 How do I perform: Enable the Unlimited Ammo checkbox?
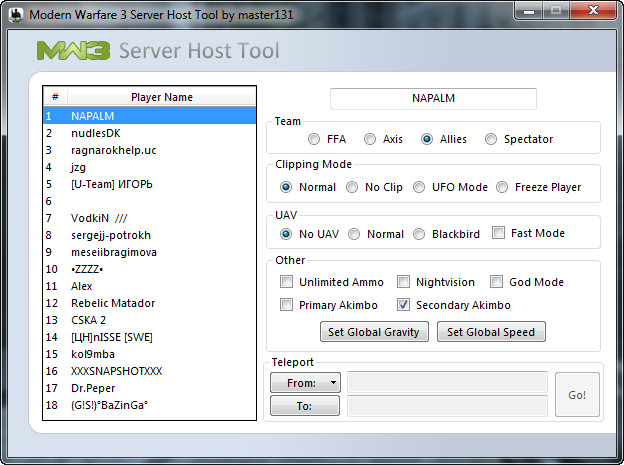click(x=287, y=282)
